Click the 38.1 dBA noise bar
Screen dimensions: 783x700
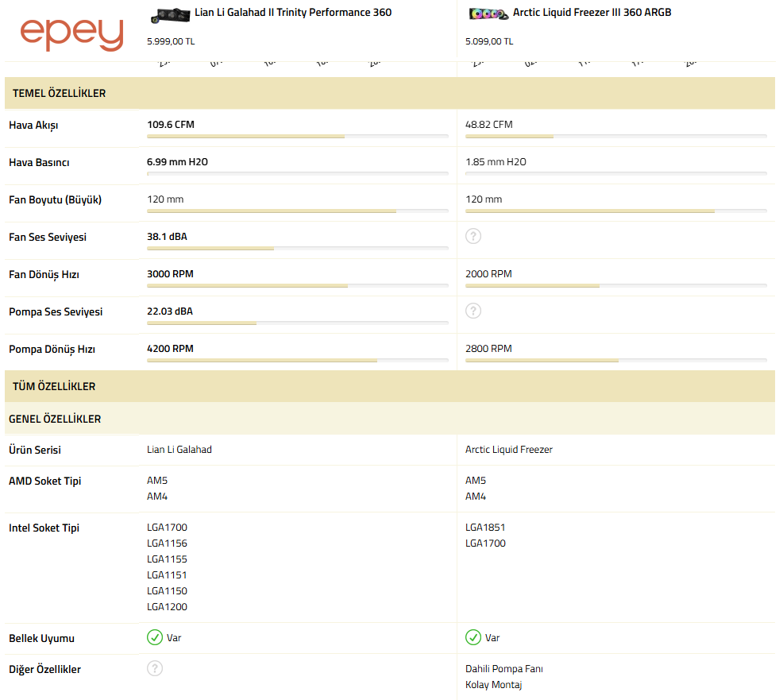[x=298, y=249]
